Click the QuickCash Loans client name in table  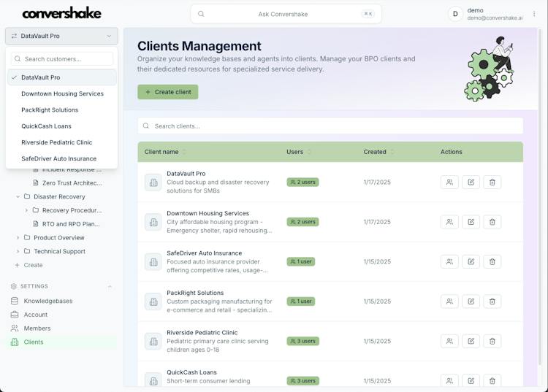pos(191,372)
